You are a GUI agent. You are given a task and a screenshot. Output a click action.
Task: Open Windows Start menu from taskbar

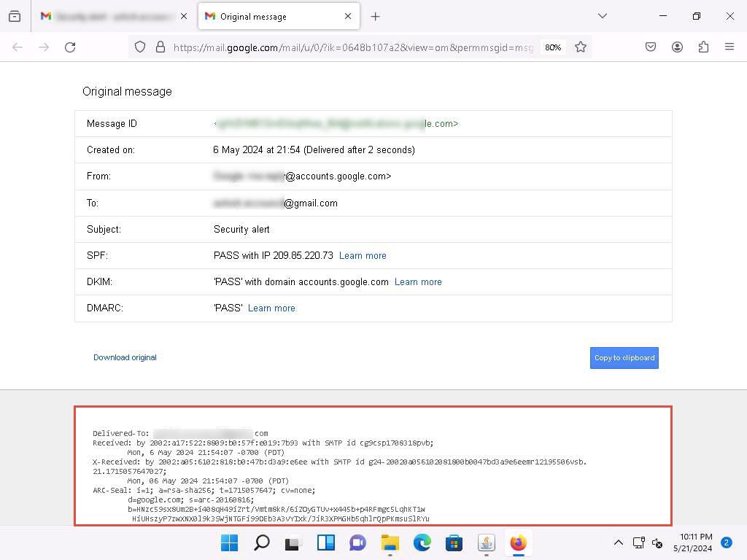229,542
